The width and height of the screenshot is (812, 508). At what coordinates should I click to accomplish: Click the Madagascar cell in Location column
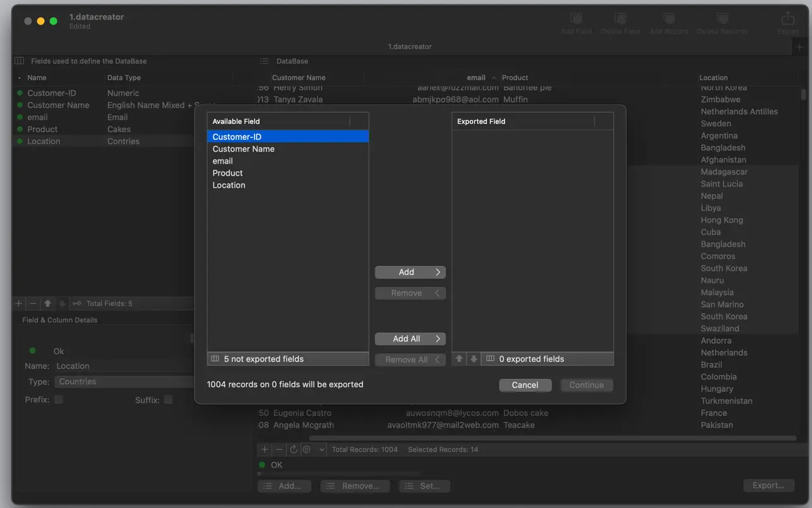724,172
